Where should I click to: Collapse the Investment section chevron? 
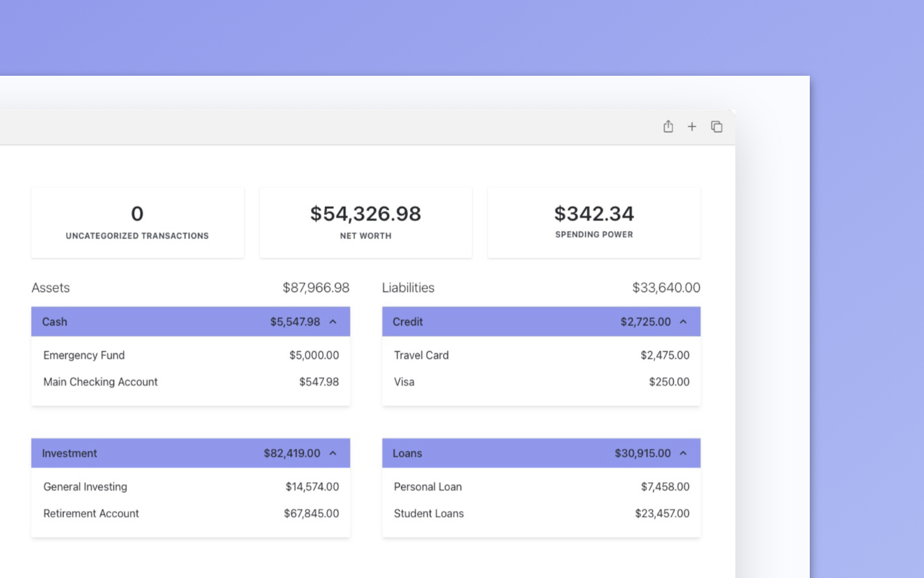333,453
